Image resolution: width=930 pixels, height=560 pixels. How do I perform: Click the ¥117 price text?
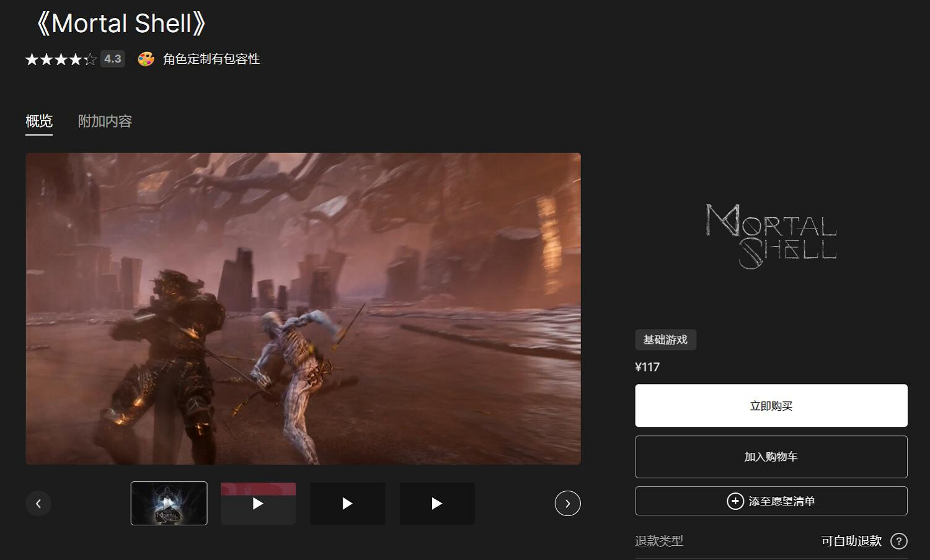click(647, 367)
